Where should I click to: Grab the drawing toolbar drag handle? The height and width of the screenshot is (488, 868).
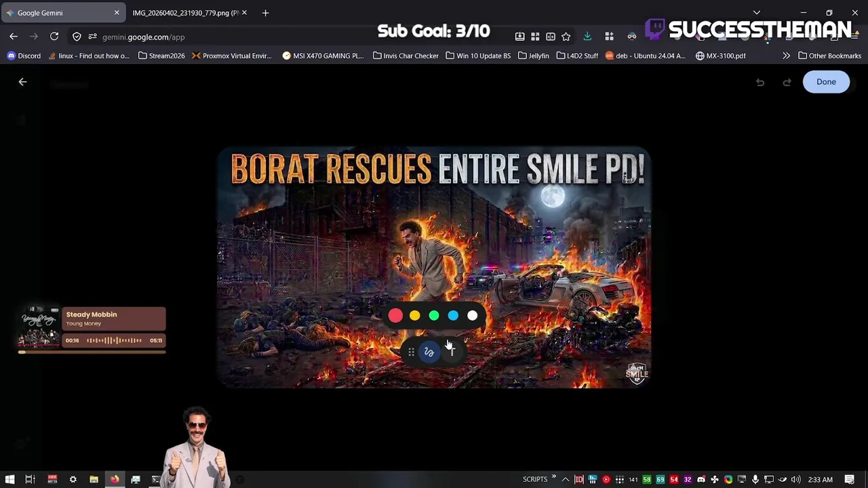tap(411, 352)
